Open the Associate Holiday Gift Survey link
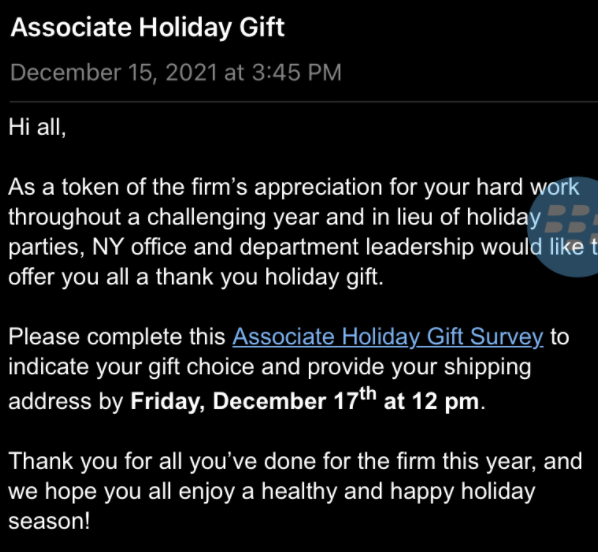Image resolution: width=598 pixels, height=552 pixels. point(388,338)
